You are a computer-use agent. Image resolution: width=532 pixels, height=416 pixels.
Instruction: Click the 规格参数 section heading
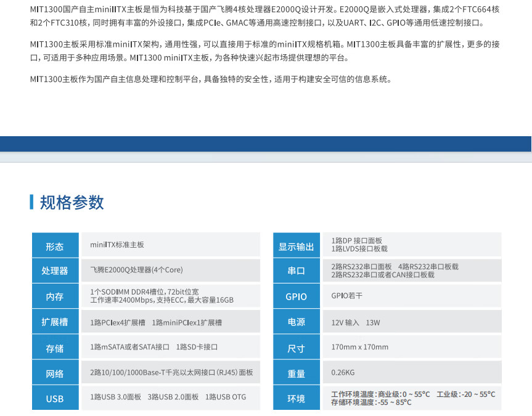tap(72, 202)
